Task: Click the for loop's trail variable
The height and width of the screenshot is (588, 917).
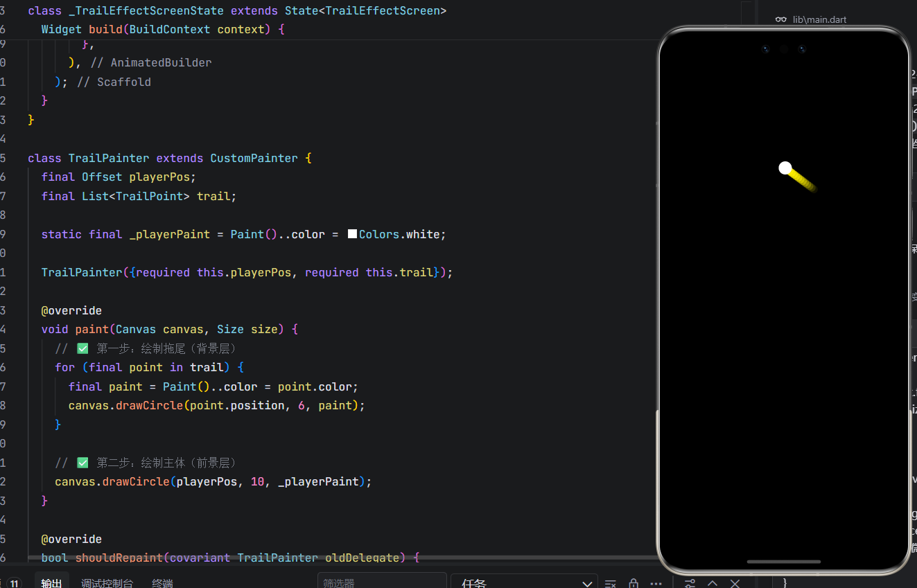Action: click(x=207, y=367)
